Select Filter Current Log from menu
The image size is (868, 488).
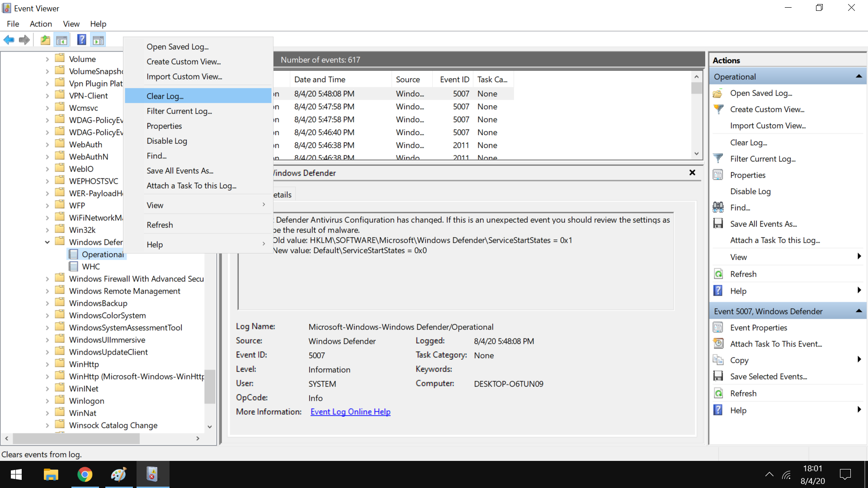[x=179, y=111]
